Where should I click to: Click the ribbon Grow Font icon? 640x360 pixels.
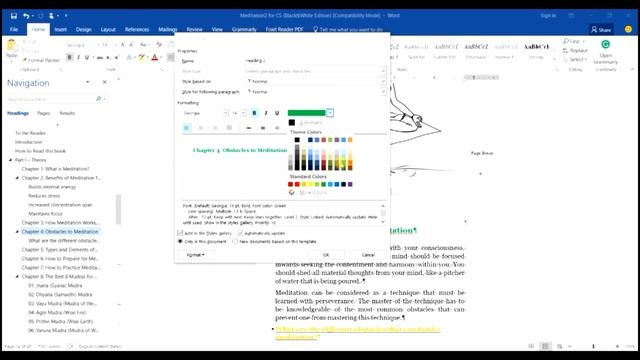tap(123, 44)
